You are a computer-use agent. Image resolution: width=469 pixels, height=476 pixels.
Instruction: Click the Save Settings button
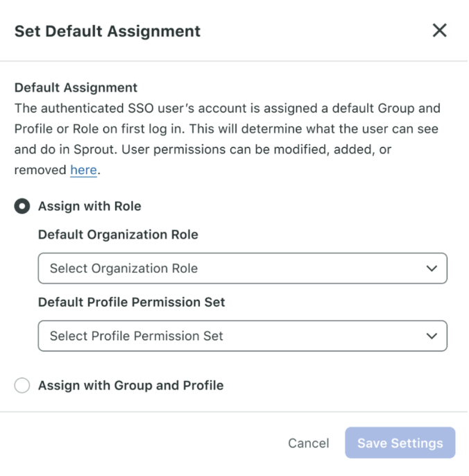click(400, 443)
